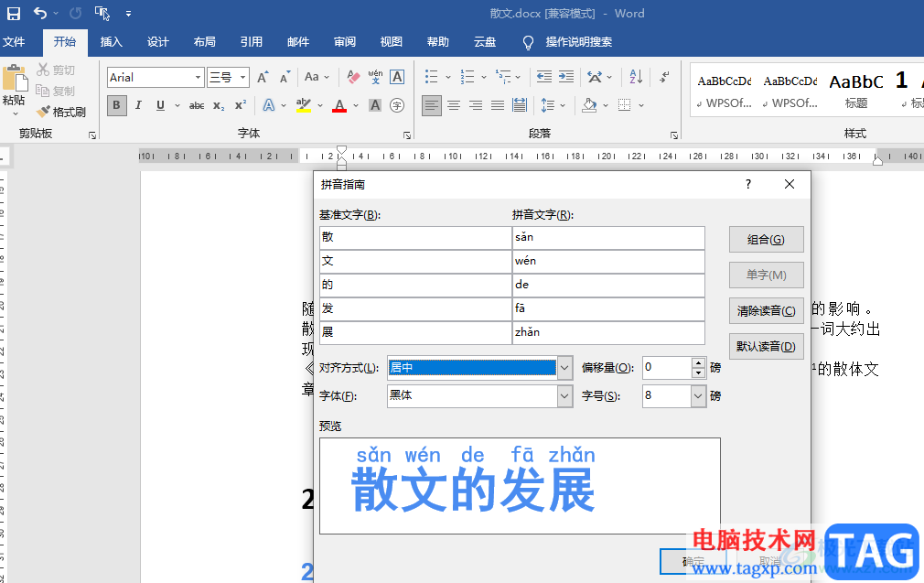This screenshot has height=583, width=924.
Task: Open the 文件 menu tab
Action: (x=14, y=42)
